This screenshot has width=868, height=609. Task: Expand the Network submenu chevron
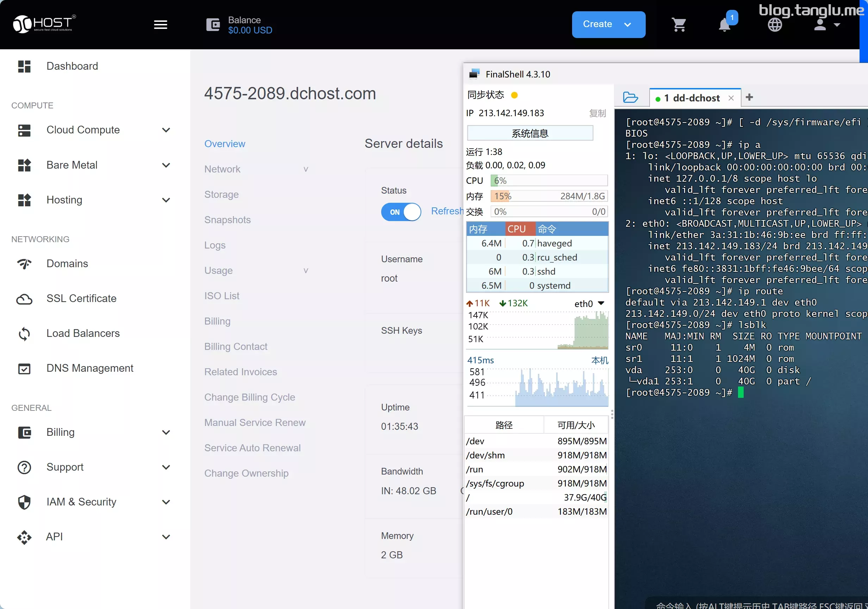coord(306,169)
